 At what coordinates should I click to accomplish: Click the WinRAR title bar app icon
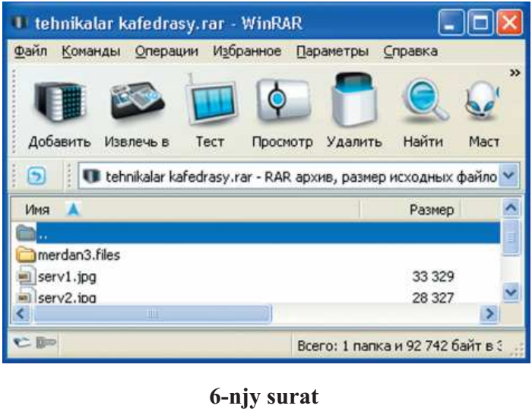tap(19, 23)
